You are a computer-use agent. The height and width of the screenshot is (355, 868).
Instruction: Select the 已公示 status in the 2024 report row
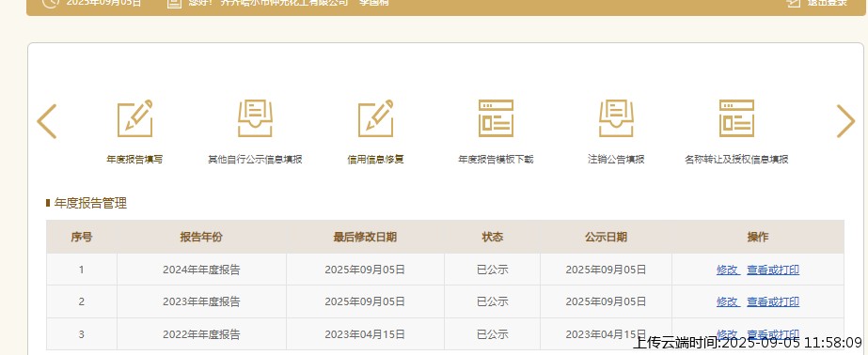(492, 270)
